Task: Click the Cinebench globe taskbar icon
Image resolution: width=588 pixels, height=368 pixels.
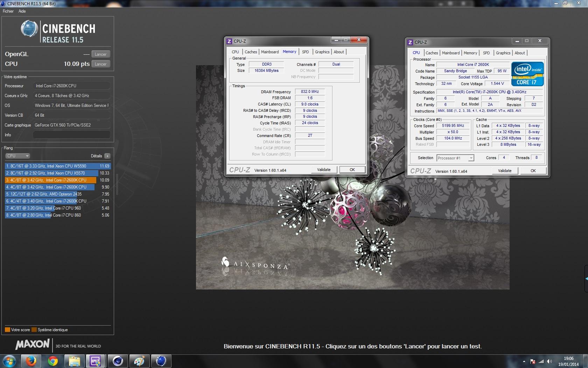Action: 161,361
